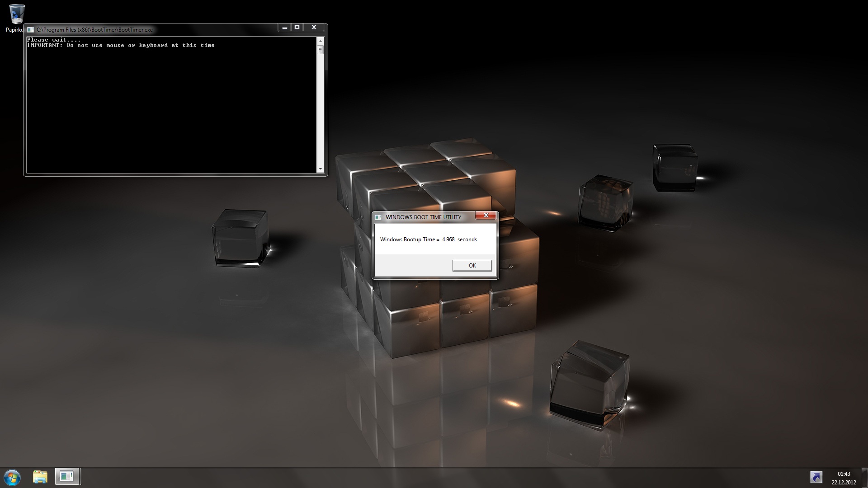868x488 pixels.
Task: Click the 'Please wait....' console line
Action: (54, 40)
